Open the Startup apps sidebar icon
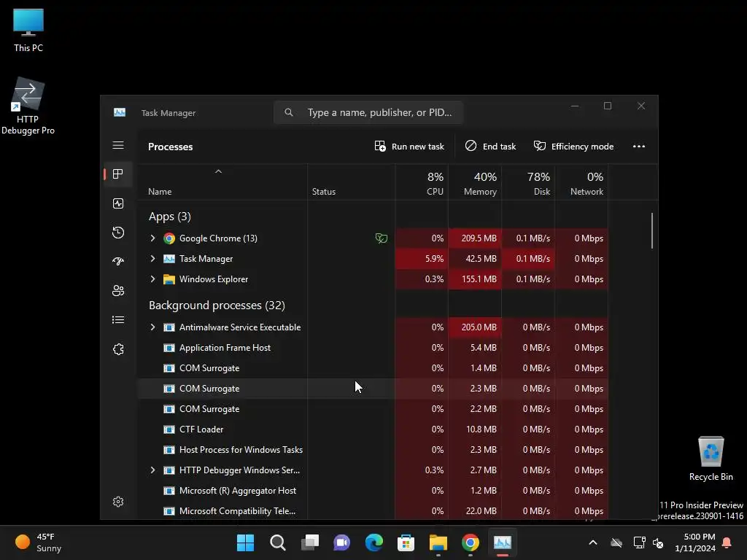The image size is (747, 560). click(118, 262)
